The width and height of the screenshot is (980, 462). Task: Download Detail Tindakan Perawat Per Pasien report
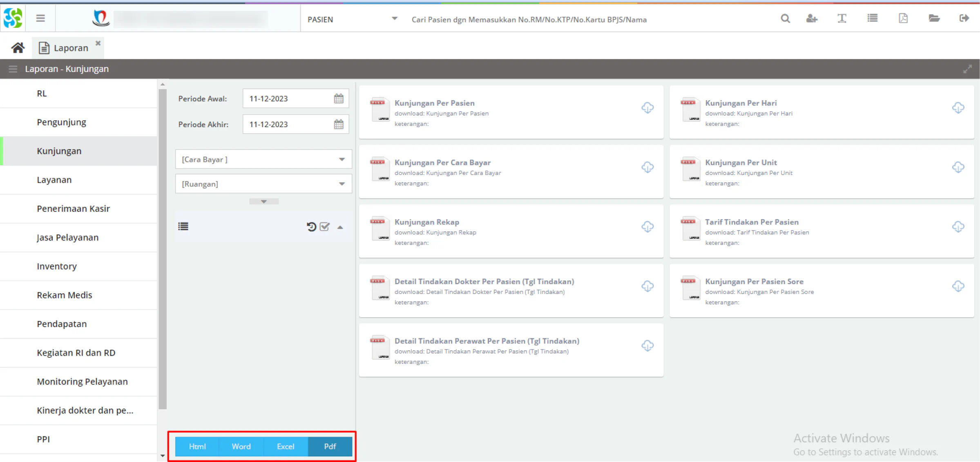(647, 345)
